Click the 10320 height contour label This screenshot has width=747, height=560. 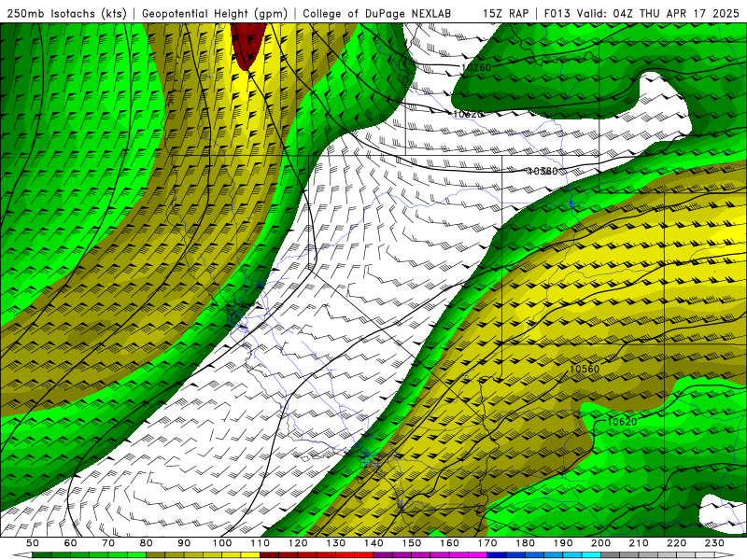click(x=468, y=114)
